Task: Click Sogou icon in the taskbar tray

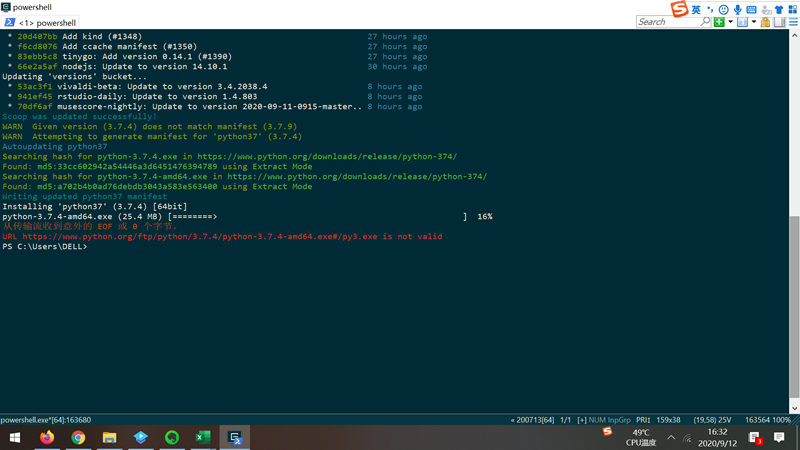Action: (607, 432)
